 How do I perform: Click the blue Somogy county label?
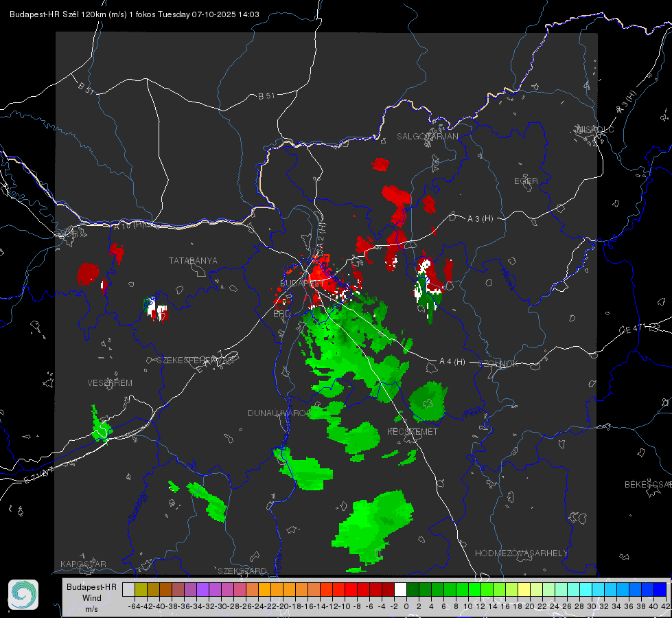[137, 507]
